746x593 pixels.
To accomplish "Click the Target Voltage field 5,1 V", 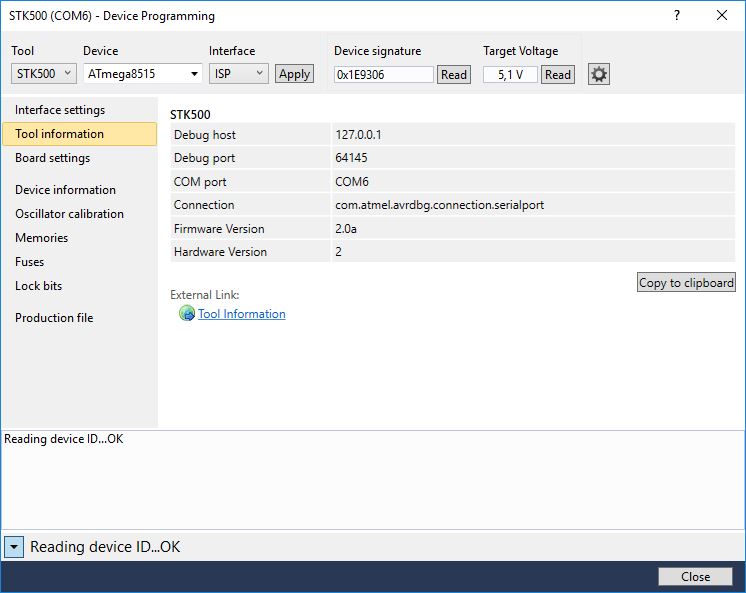I will pos(510,75).
